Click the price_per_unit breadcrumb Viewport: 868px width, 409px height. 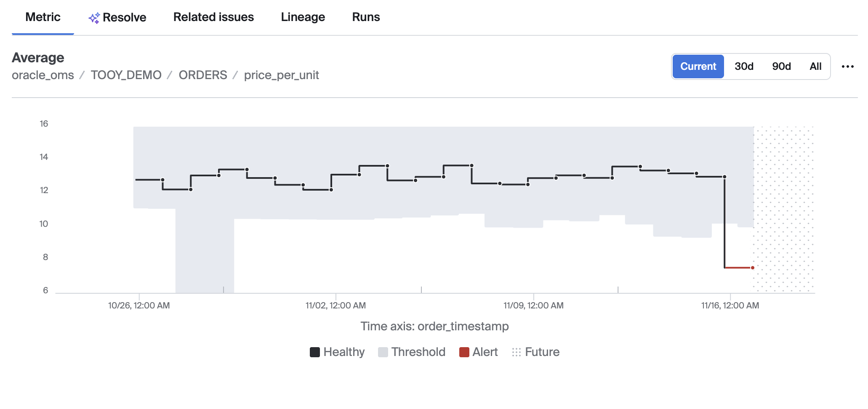(x=281, y=75)
